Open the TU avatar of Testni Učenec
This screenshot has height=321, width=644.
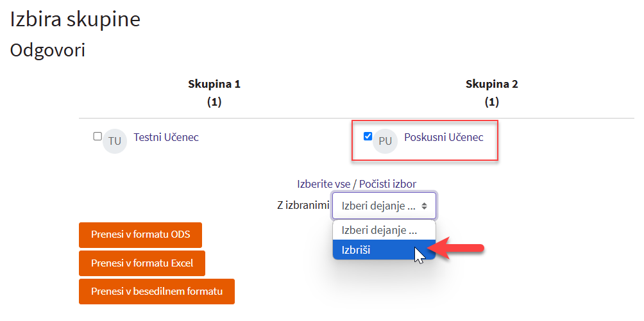[115, 141]
